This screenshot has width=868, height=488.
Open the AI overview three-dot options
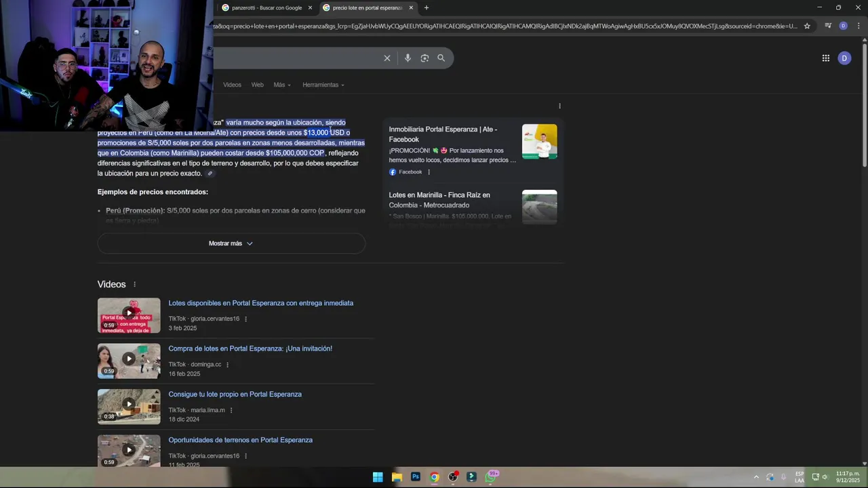pos(559,106)
